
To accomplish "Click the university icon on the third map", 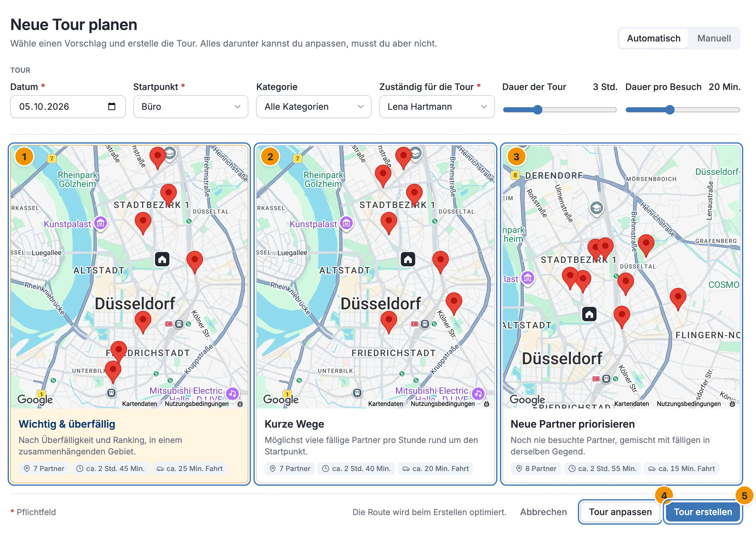I will pyautogui.click(x=597, y=208).
